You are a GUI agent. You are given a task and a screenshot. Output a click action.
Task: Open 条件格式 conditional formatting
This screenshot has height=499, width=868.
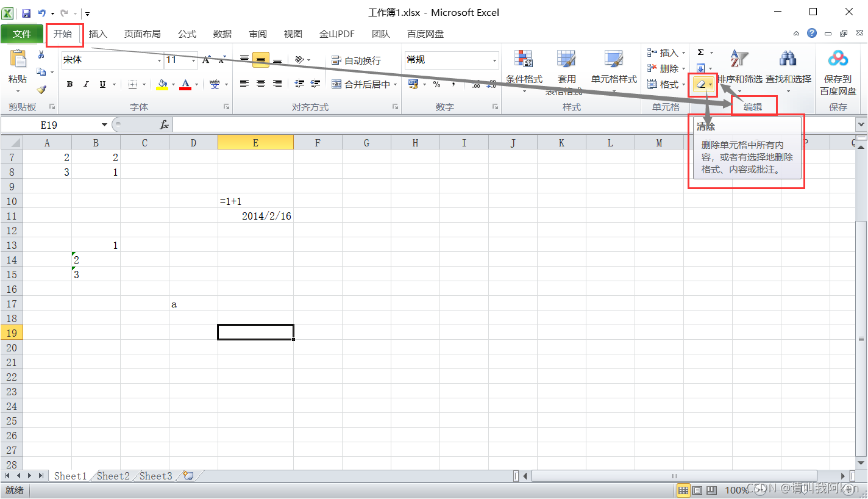click(524, 72)
